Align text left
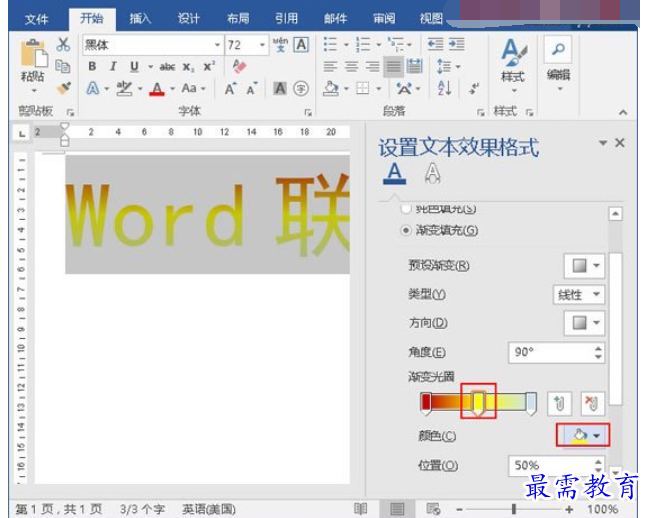Image resolution: width=647 pixels, height=518 pixels. click(x=330, y=66)
